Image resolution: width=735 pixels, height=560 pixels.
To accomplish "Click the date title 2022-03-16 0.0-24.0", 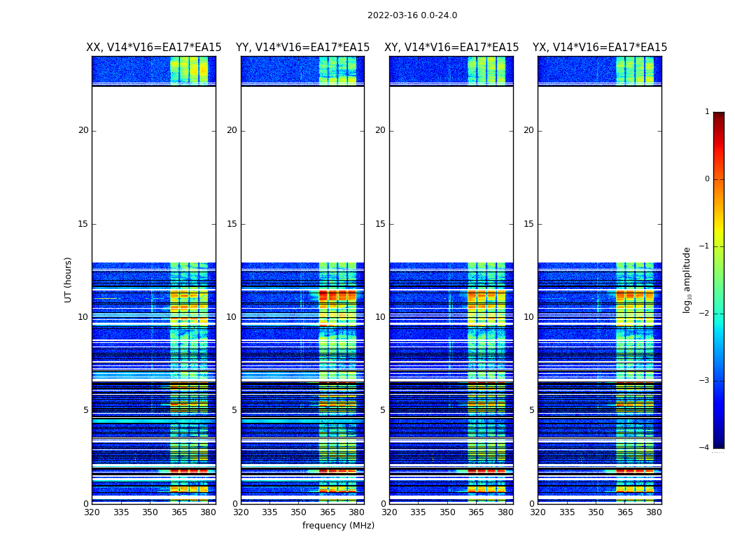I will 412,15.
